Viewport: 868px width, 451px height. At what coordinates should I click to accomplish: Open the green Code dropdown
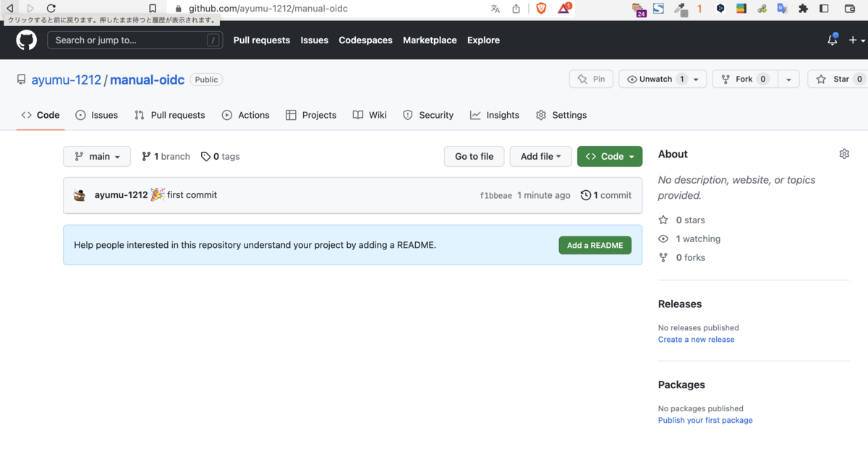[x=610, y=156]
